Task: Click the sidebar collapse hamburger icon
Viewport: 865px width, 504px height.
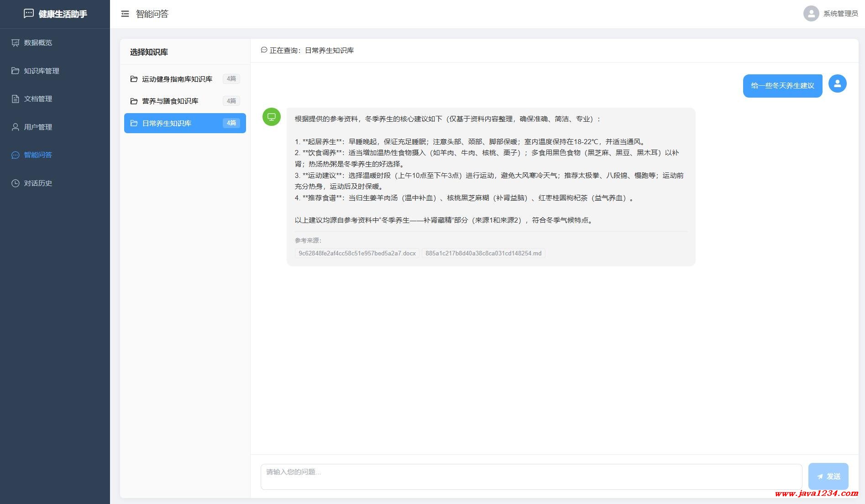Action: [125, 14]
